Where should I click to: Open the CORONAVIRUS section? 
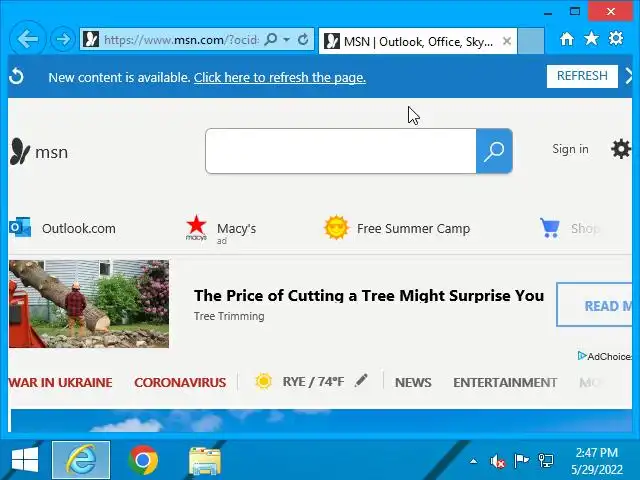(x=180, y=382)
